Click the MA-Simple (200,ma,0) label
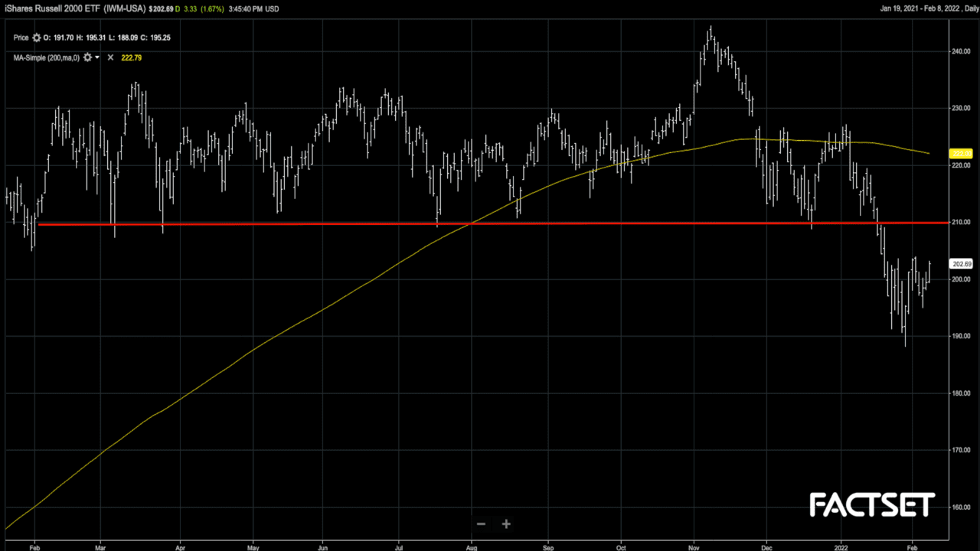The width and height of the screenshot is (980, 551). pos(46,57)
